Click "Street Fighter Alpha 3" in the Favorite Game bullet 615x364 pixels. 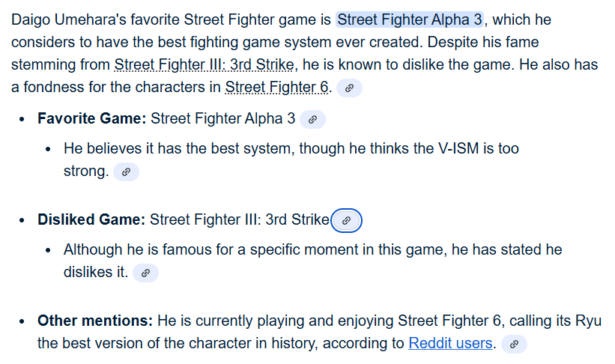coord(222,118)
